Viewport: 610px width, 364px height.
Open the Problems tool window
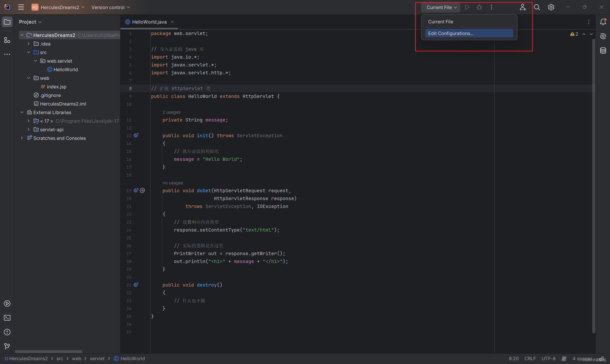(x=7, y=332)
